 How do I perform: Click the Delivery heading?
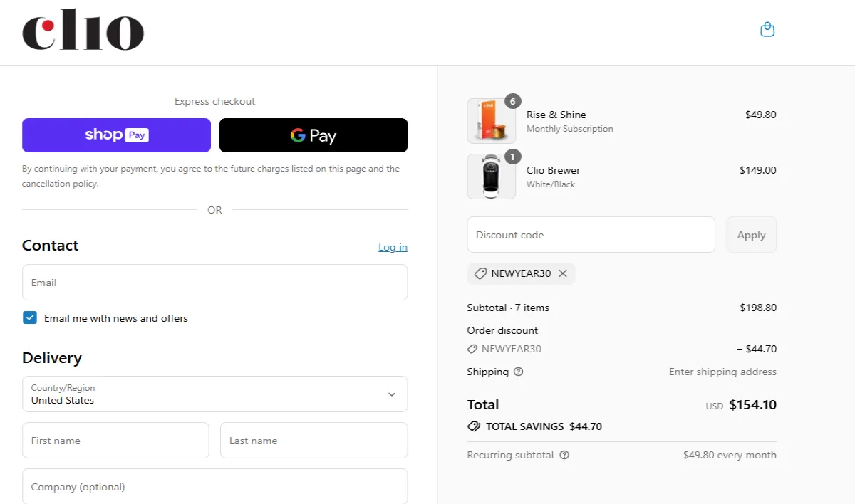(x=52, y=358)
